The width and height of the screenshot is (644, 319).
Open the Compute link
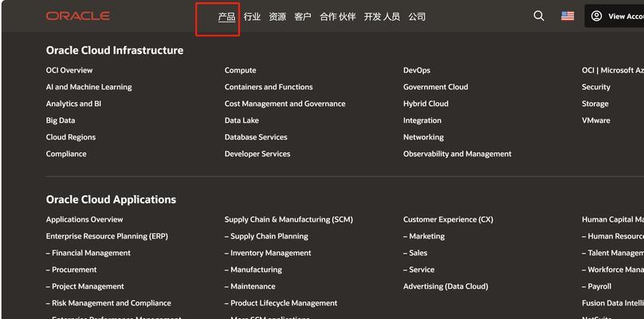click(240, 70)
